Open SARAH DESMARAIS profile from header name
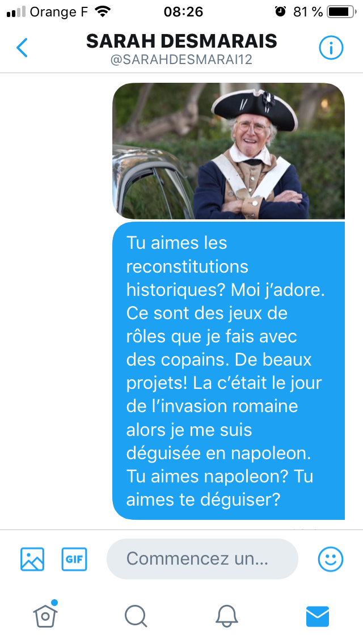Image resolution: width=363 pixels, height=644 pixels. point(181,41)
